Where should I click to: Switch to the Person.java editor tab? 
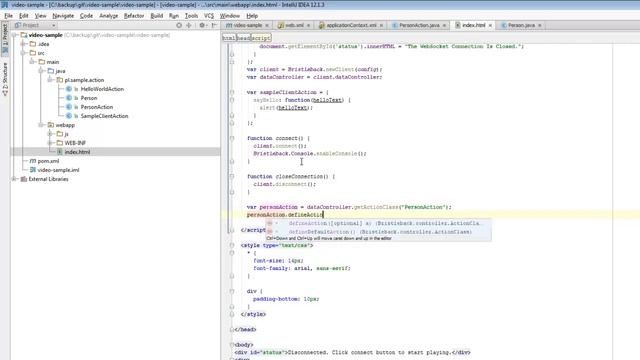click(521, 25)
